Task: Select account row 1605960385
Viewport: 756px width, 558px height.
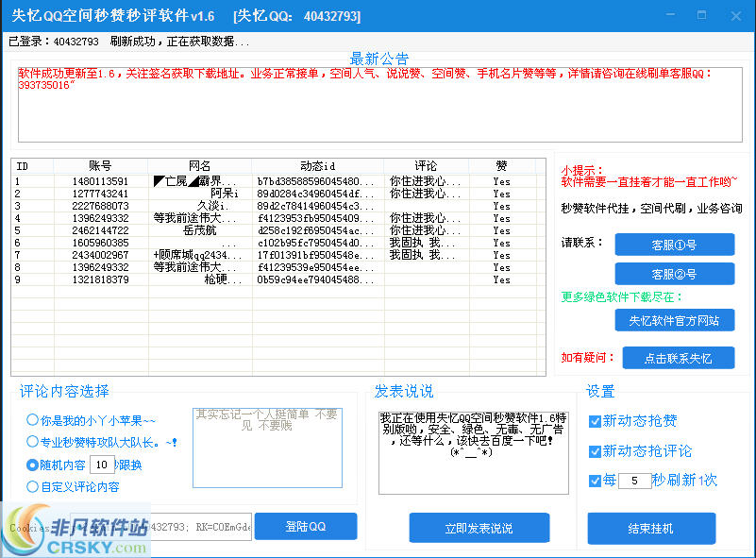Action: pyautogui.click(x=277, y=243)
